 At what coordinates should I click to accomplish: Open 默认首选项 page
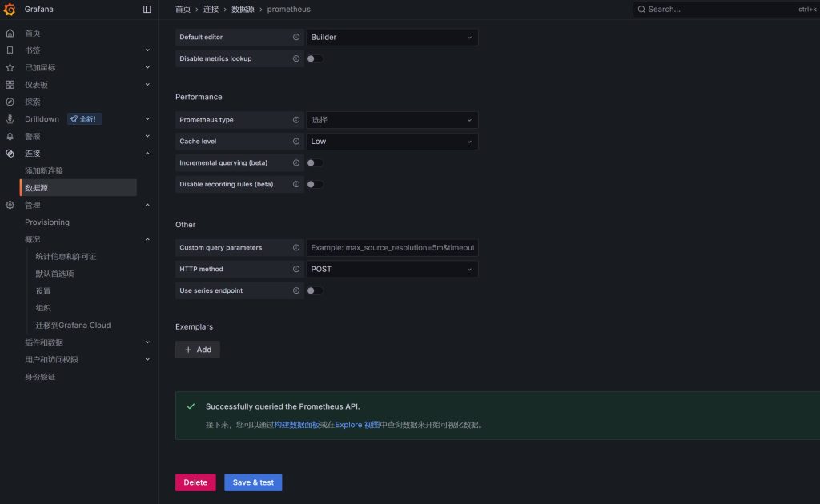[54, 274]
